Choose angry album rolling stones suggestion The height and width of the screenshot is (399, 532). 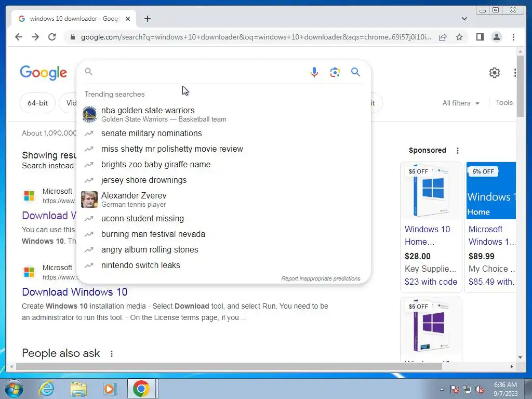(224, 250)
